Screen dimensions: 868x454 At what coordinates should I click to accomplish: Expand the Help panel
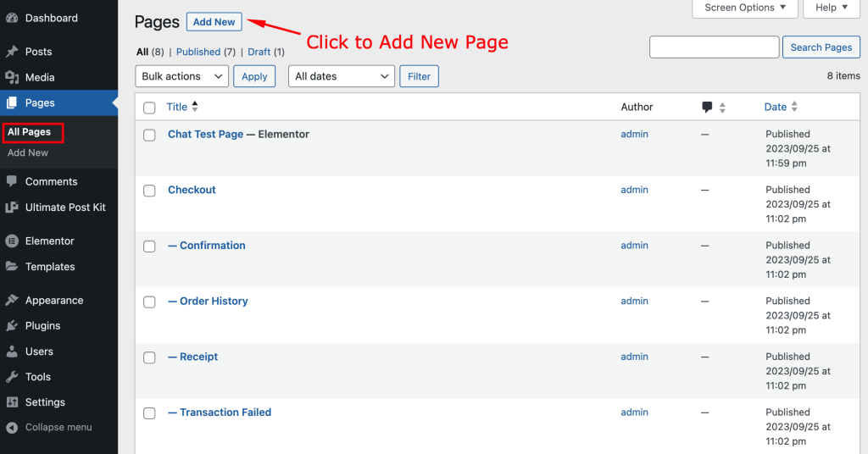click(x=832, y=8)
